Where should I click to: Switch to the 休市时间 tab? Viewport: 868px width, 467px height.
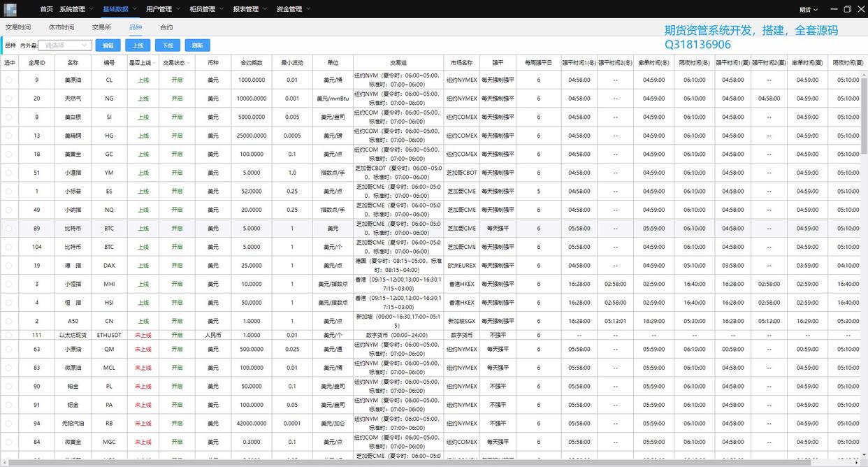(62, 27)
